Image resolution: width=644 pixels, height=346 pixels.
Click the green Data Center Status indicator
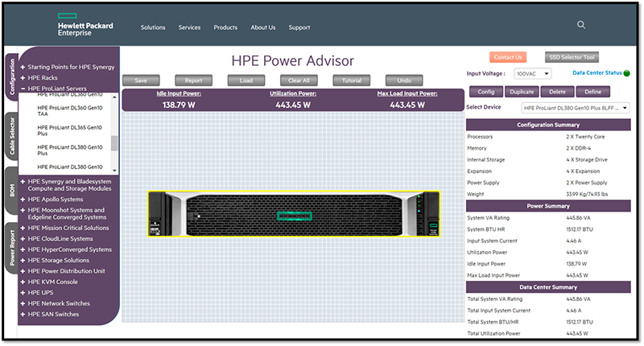[627, 73]
